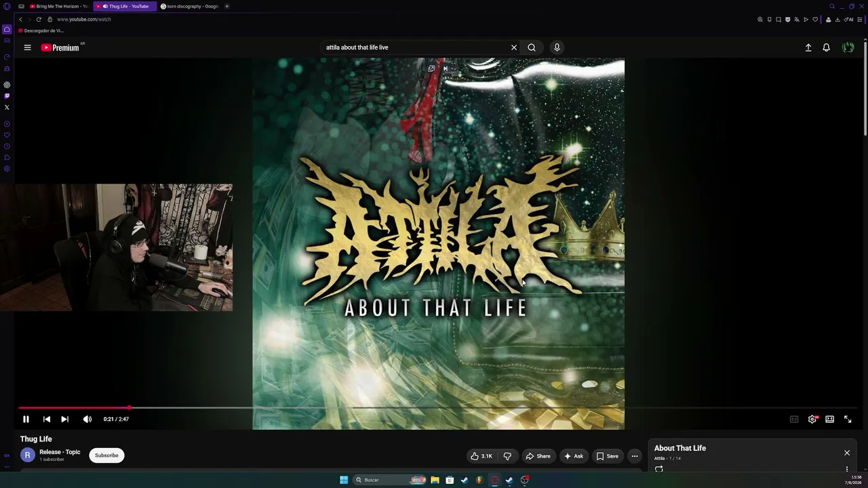
Task: Share the video
Action: [538, 456]
